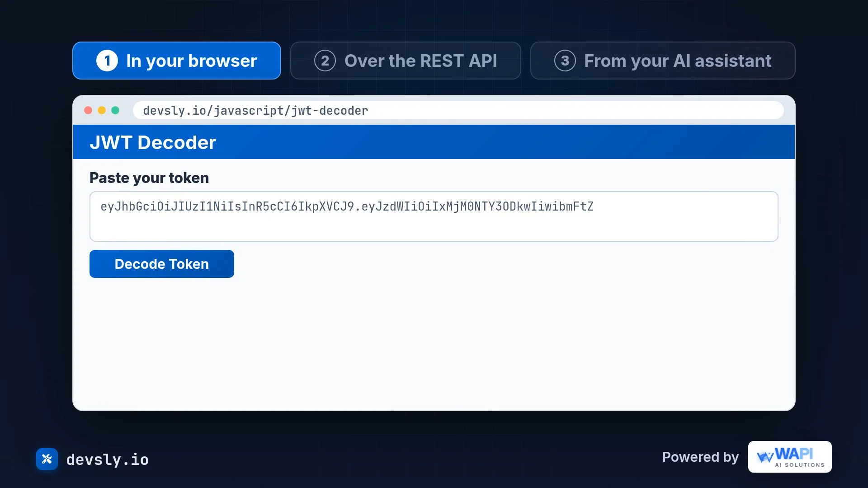
Task: Open the "From your AI assistant" tab
Action: tap(663, 61)
